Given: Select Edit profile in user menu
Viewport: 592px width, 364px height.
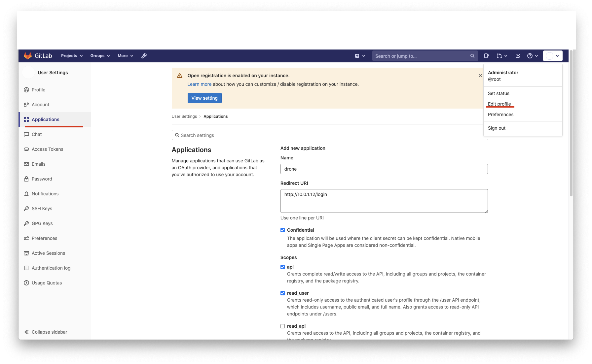Looking at the screenshot, I should (499, 104).
